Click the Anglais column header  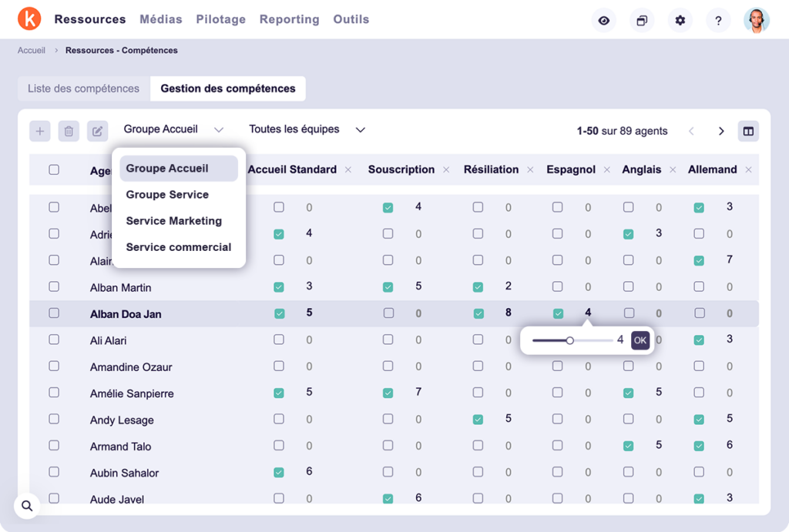coord(642,169)
